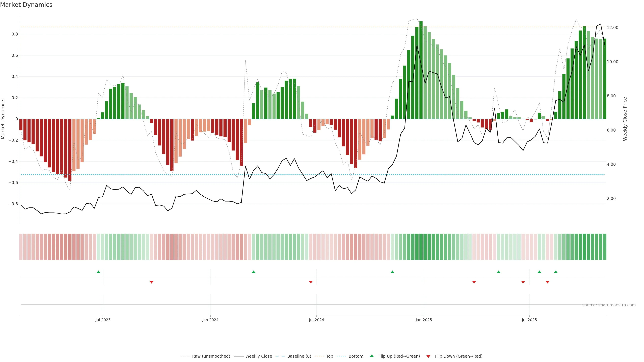
Task: Hide the Top legend series
Action: [x=330, y=356]
